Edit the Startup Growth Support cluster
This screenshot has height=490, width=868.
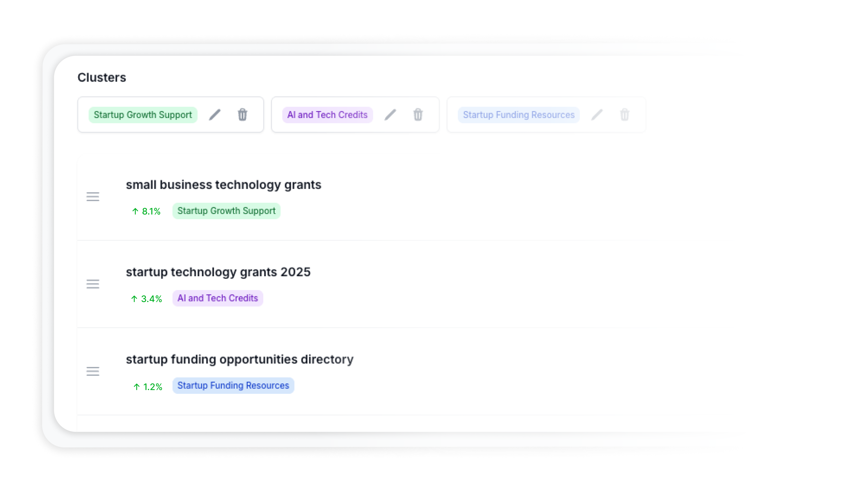[x=215, y=115]
